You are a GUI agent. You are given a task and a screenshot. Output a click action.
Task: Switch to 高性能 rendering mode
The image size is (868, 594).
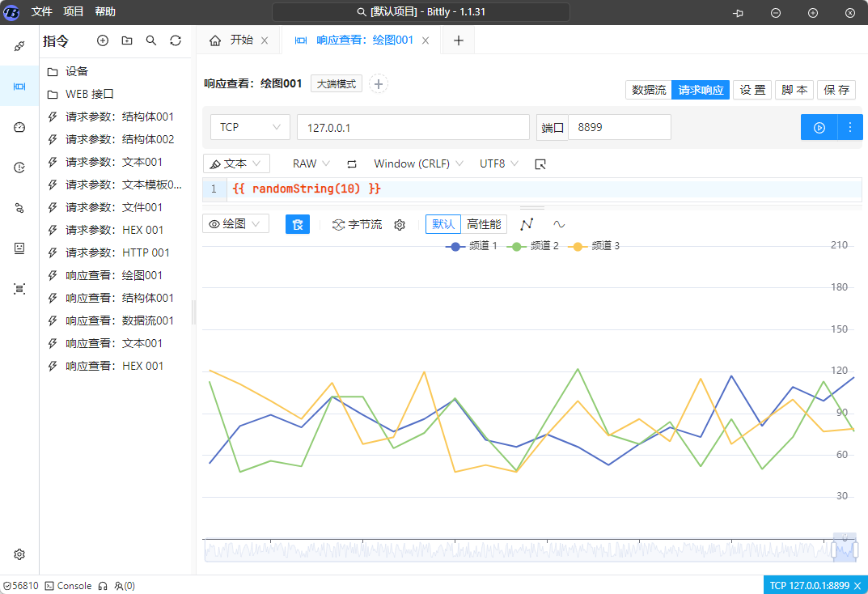484,224
